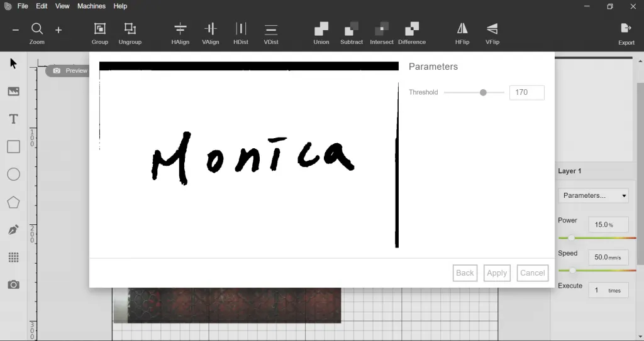Viewport: 644px width, 341px height.
Task: Click the Threshold slider handle
Action: click(483, 92)
